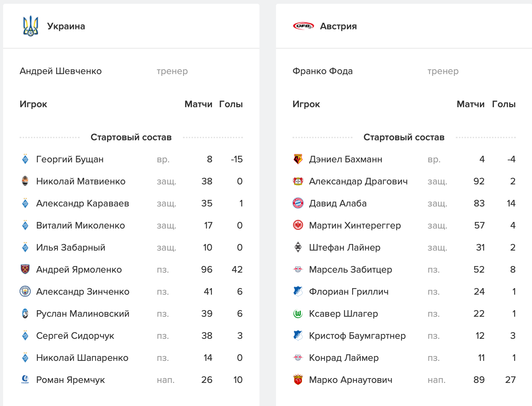Click the Wolfsburg badge beside Ксавер Шлагер
This screenshot has width=532, height=406.
pos(298,313)
